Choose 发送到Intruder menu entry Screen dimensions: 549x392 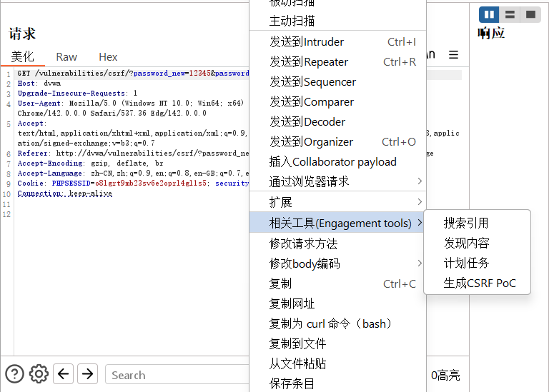337,42
